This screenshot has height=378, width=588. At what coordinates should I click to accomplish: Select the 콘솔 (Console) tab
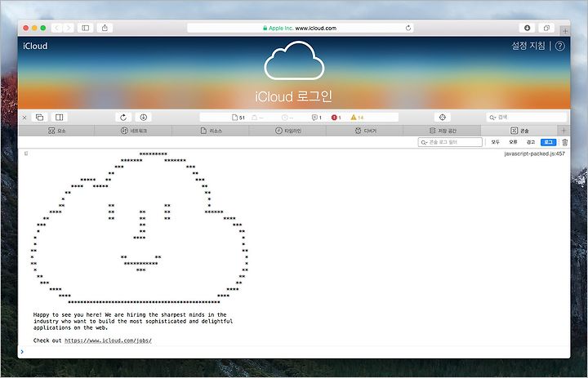pyautogui.click(x=519, y=131)
